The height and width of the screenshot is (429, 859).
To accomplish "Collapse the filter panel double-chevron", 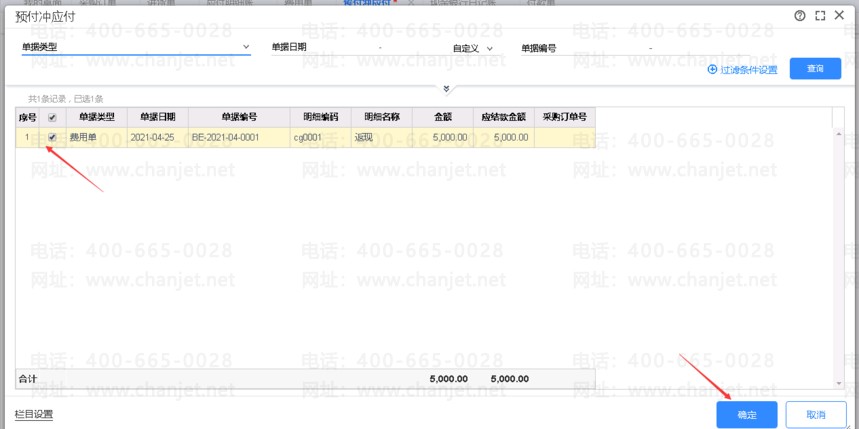I will pyautogui.click(x=446, y=89).
